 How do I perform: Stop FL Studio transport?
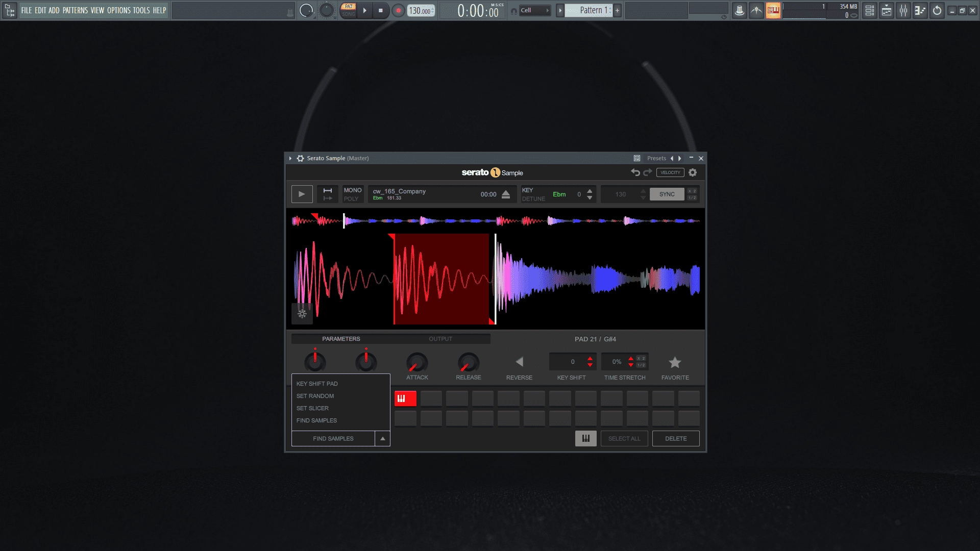tap(380, 10)
